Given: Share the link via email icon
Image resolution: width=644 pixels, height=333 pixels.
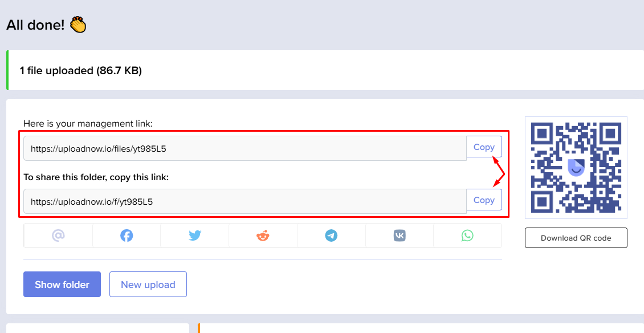Looking at the screenshot, I should [x=58, y=235].
